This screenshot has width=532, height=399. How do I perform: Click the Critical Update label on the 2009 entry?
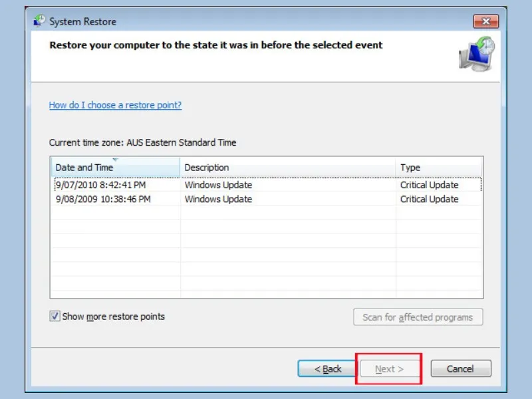(x=426, y=199)
